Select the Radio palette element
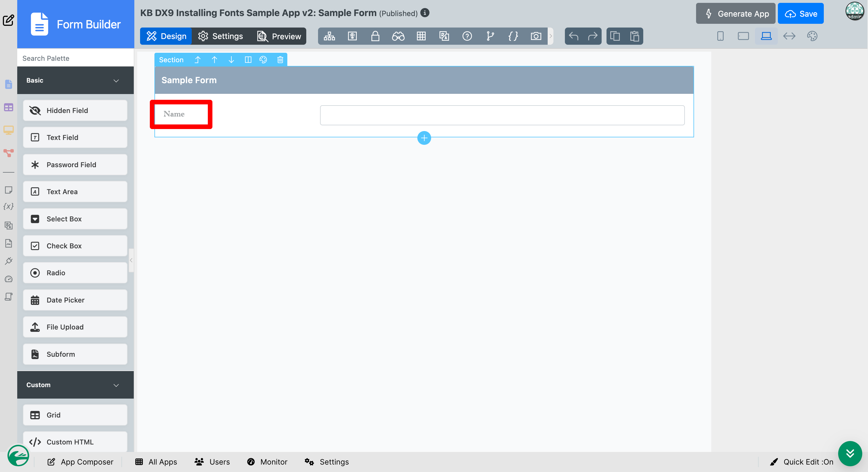Screen dimensions: 868x472 click(75, 273)
